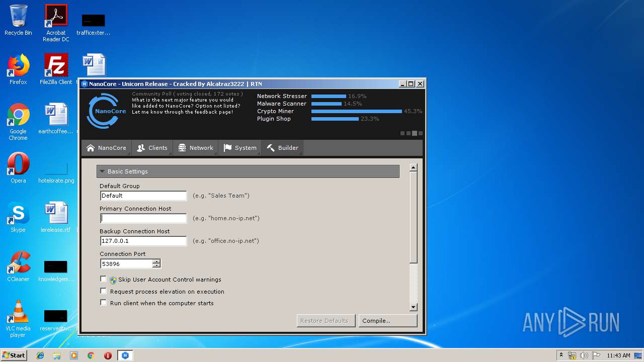Open the volume speaker tray icon
Viewport: 644px width, 362px height.
[584, 355]
